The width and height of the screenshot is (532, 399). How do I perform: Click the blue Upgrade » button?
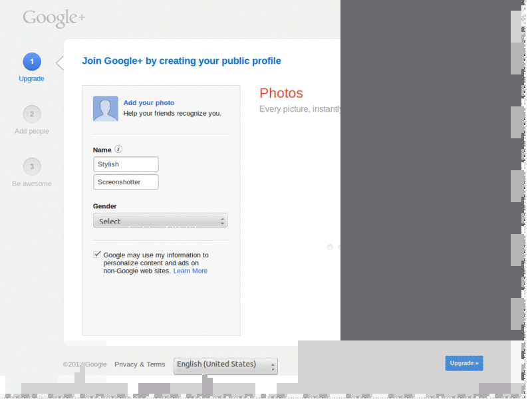pos(464,363)
